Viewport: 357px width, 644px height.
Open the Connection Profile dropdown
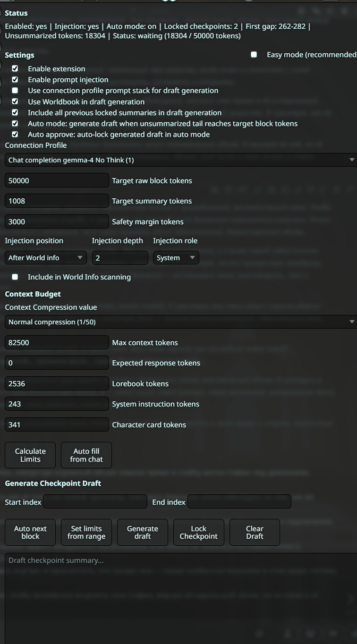[181, 160]
